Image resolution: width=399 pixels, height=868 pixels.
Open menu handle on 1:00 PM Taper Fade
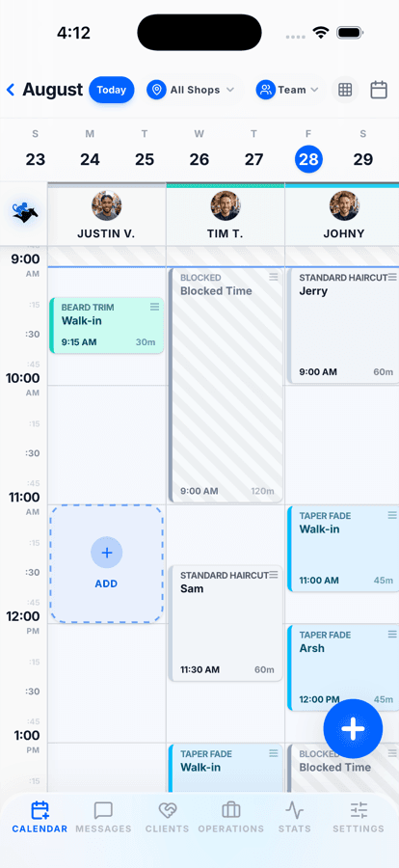pos(274,753)
